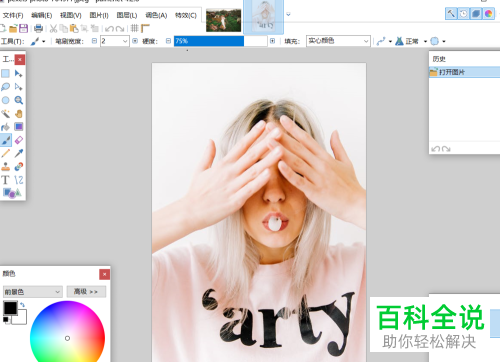
Task: Expand the open image list arrow
Action: point(288,14)
